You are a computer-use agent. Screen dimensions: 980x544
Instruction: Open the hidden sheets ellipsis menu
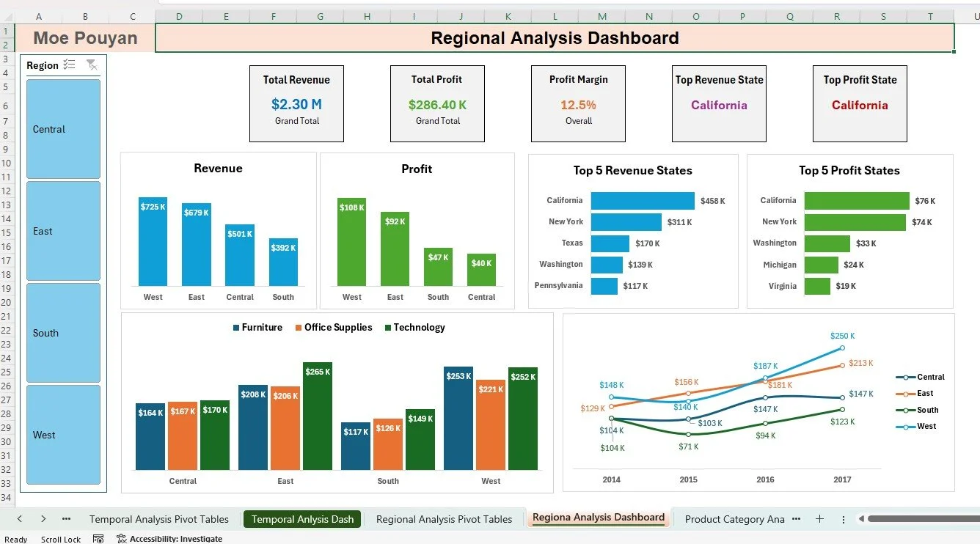[67, 519]
